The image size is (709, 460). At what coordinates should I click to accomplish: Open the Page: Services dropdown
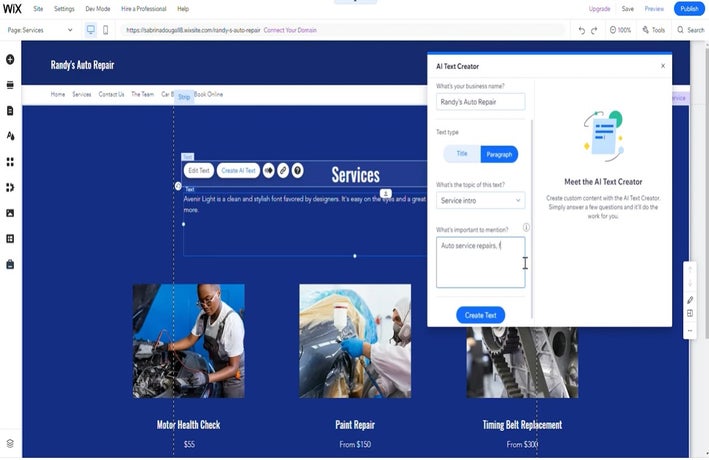40,30
